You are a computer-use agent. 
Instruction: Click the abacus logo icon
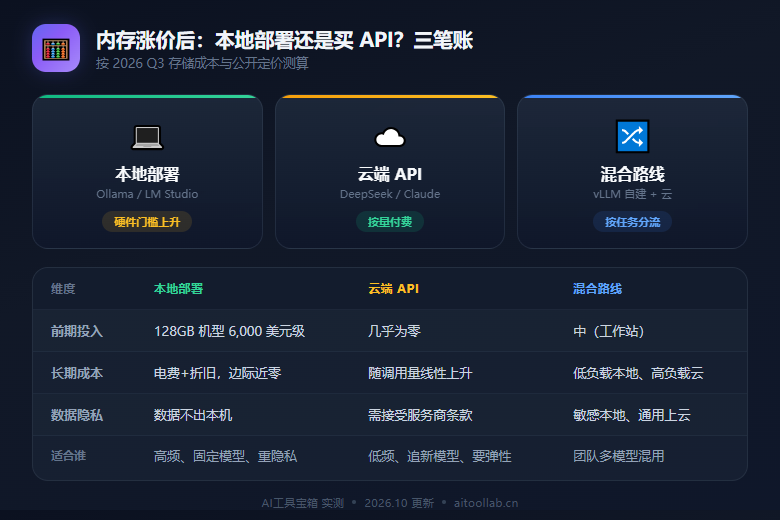click(56, 48)
